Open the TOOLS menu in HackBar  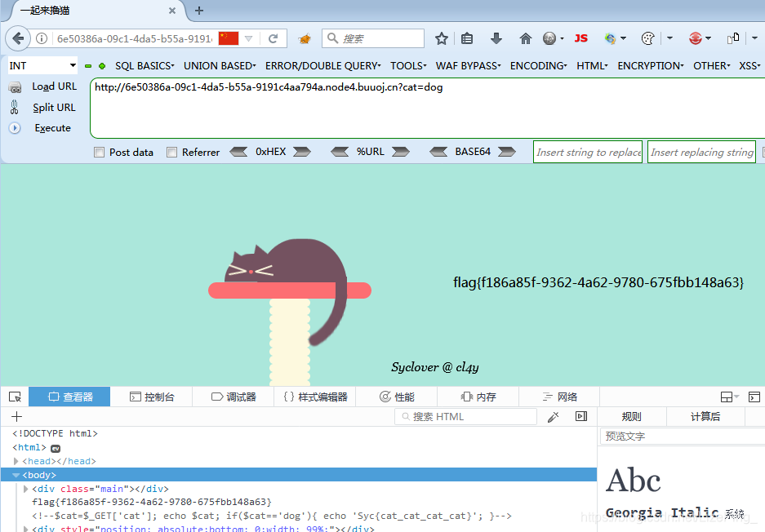tap(408, 66)
